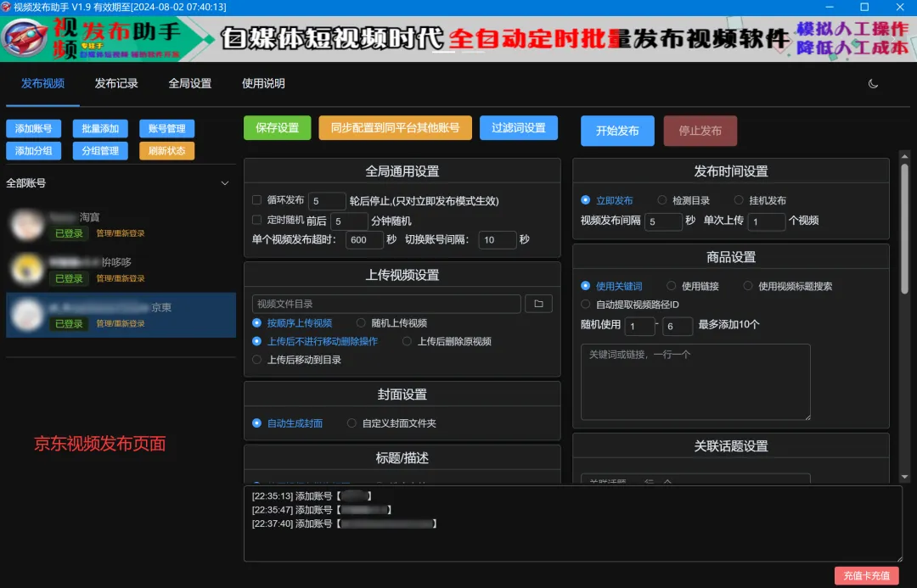The height and width of the screenshot is (588, 917).
Task: Click the settings panel scrollbar thumb
Action: coord(905,228)
